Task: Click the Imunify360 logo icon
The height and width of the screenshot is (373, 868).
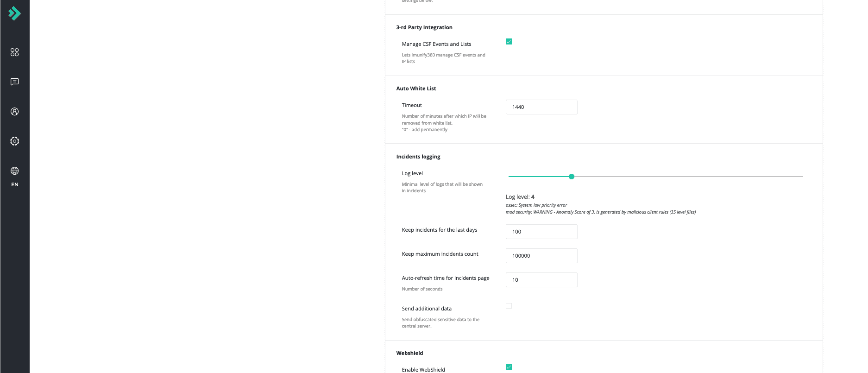Action: point(14,13)
